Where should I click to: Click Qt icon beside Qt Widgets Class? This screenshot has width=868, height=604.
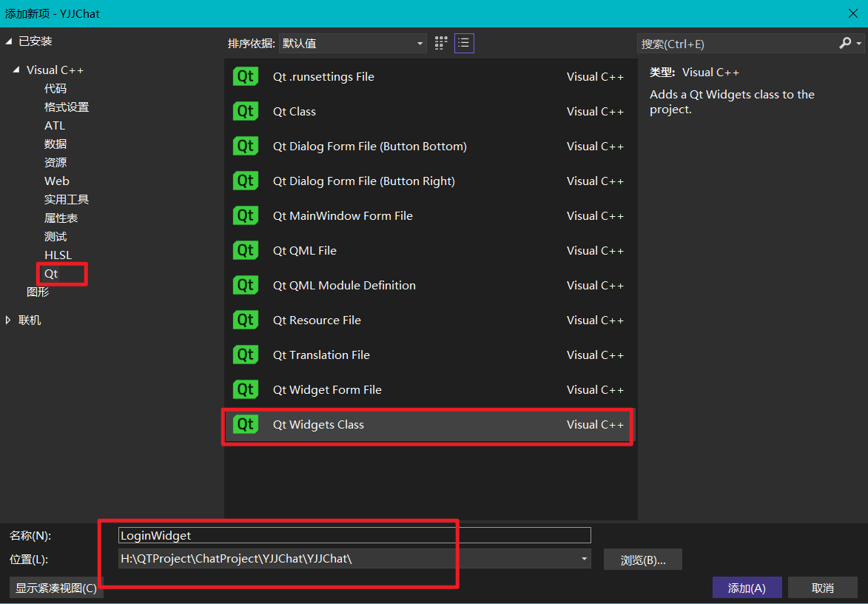tap(245, 425)
